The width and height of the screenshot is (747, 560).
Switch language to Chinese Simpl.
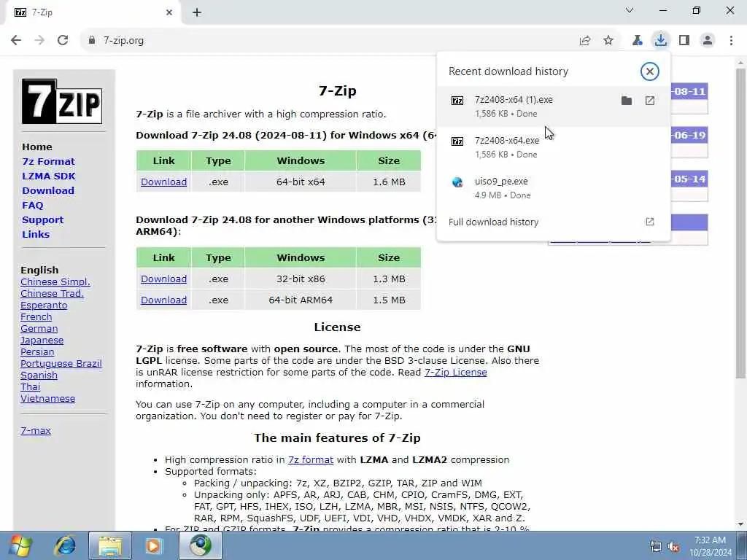click(x=55, y=282)
